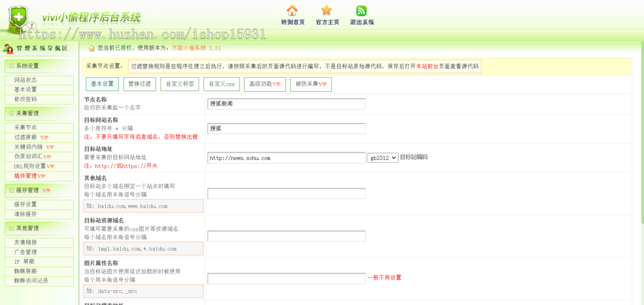The image size is (644, 305).
Task: Select the 自定义css tab
Action: [222, 84]
